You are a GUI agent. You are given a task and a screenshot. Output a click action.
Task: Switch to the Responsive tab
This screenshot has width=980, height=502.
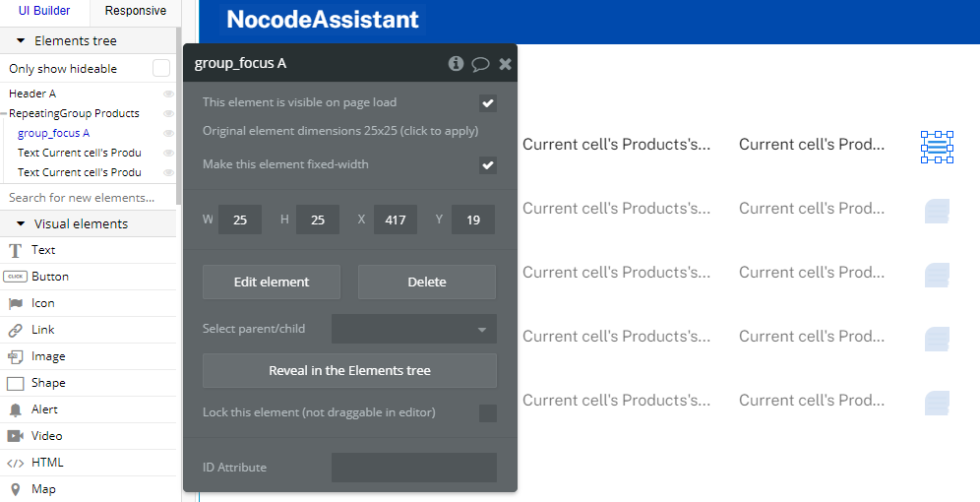[136, 11]
